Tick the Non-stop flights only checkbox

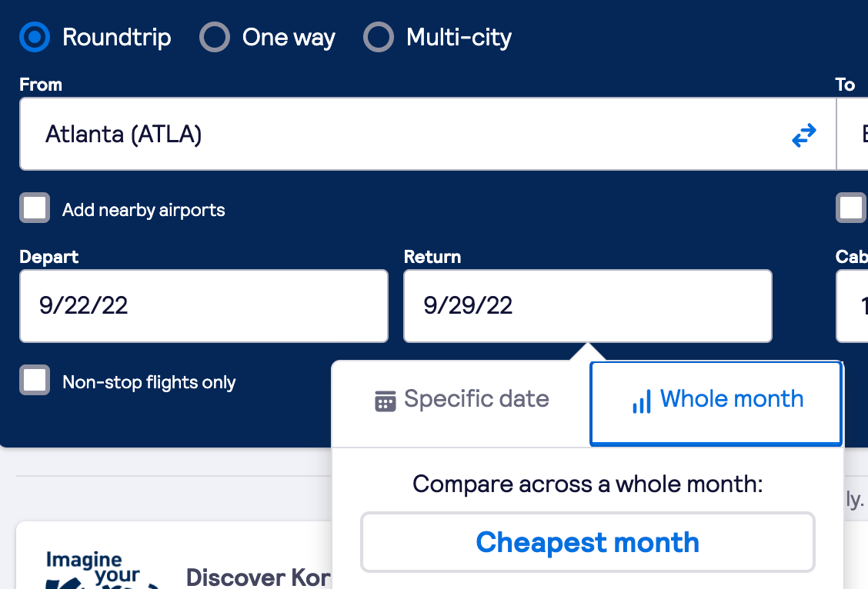(x=35, y=381)
